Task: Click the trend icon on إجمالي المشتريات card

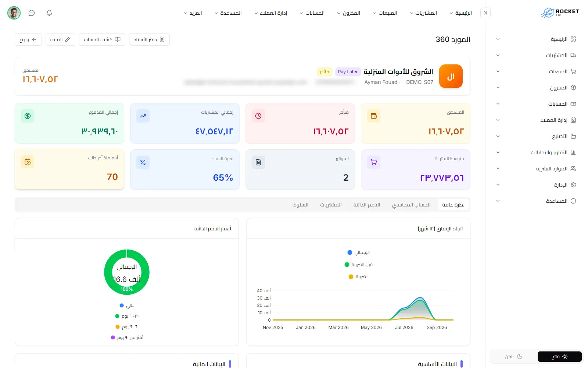Action: 143,116
